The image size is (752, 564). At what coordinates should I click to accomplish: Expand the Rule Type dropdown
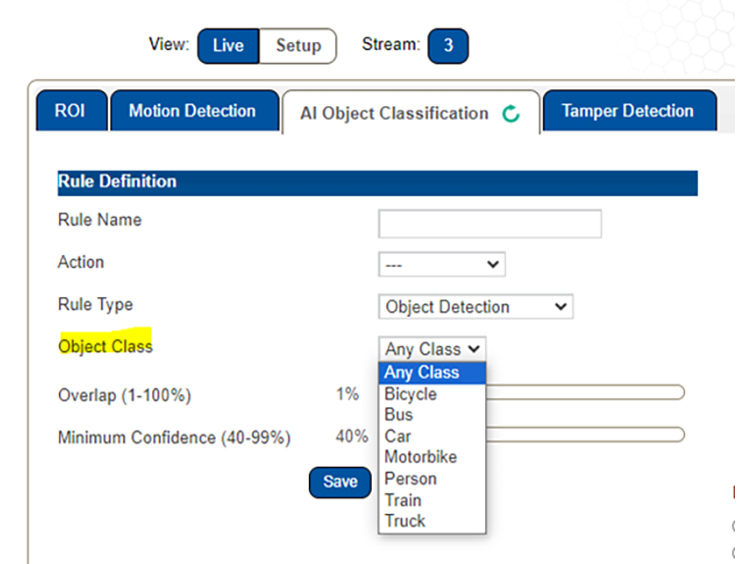click(476, 307)
